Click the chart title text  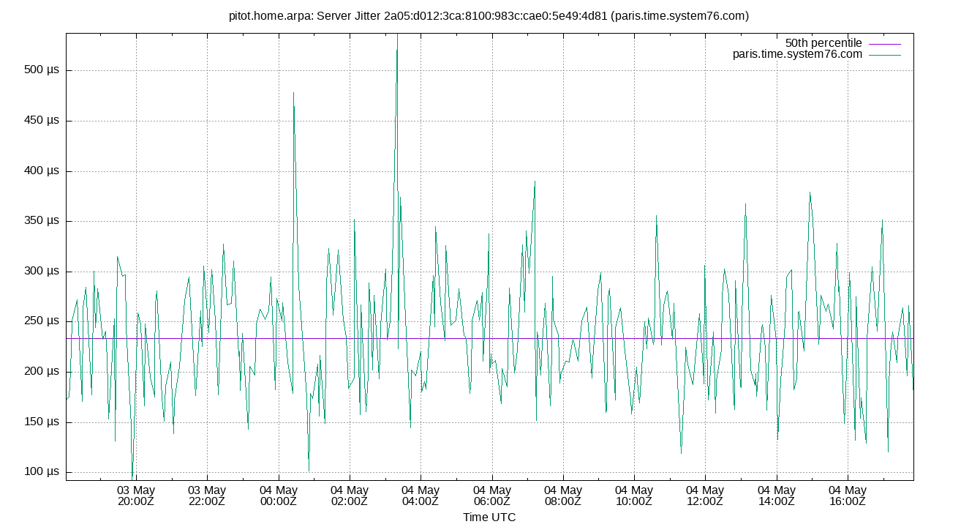(x=489, y=15)
